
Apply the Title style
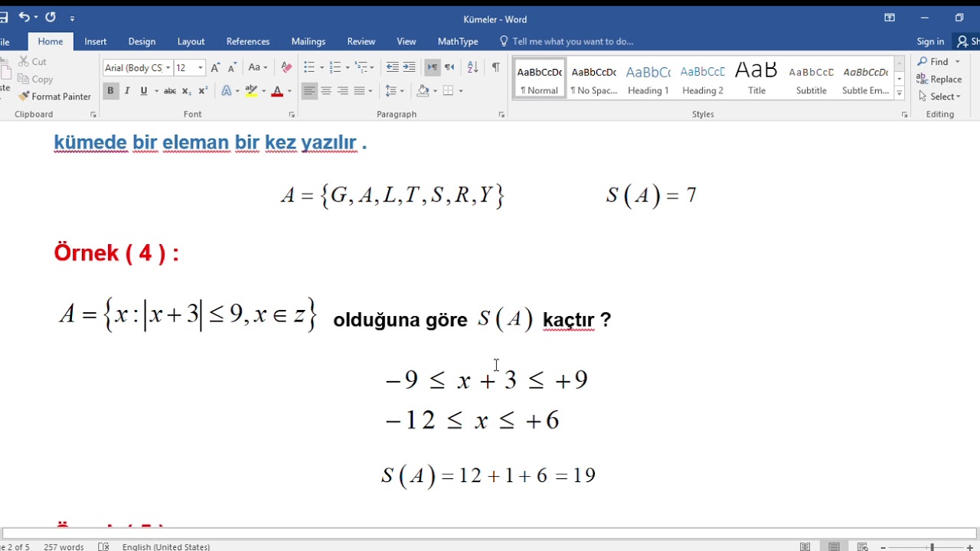(757, 78)
